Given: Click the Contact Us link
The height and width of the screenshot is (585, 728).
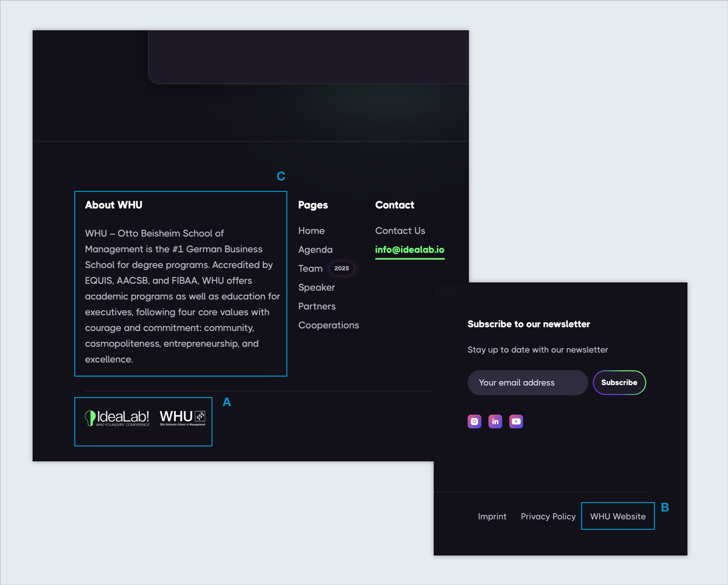Looking at the screenshot, I should pos(400,231).
